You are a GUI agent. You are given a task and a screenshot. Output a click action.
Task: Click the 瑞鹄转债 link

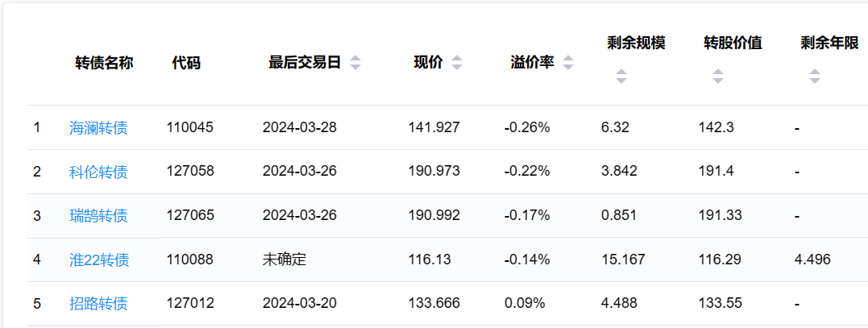[x=98, y=215]
